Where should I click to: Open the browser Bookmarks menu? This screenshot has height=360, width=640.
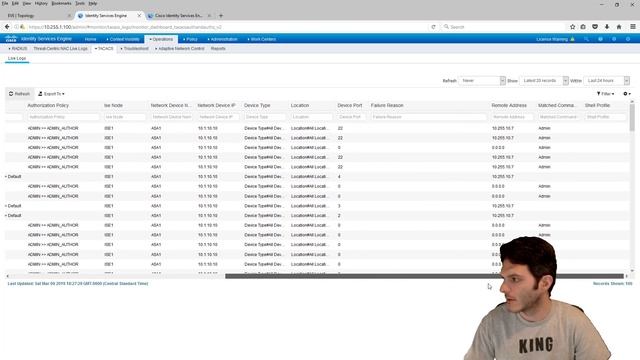(61, 3)
